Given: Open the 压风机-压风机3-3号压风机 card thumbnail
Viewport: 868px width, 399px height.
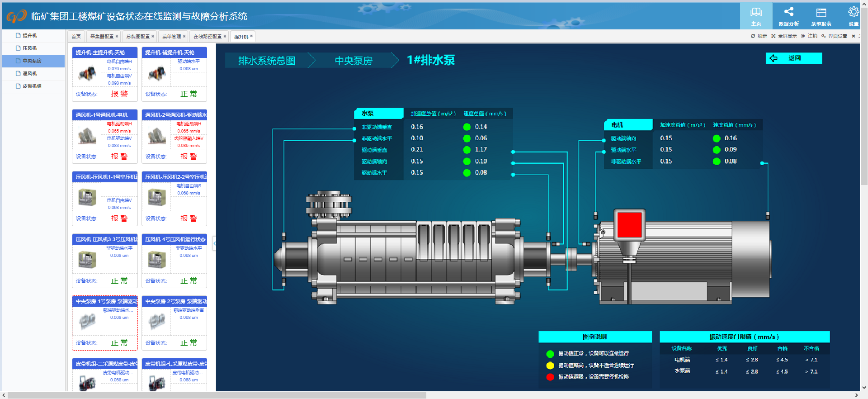Looking at the screenshot, I should click(x=87, y=260).
